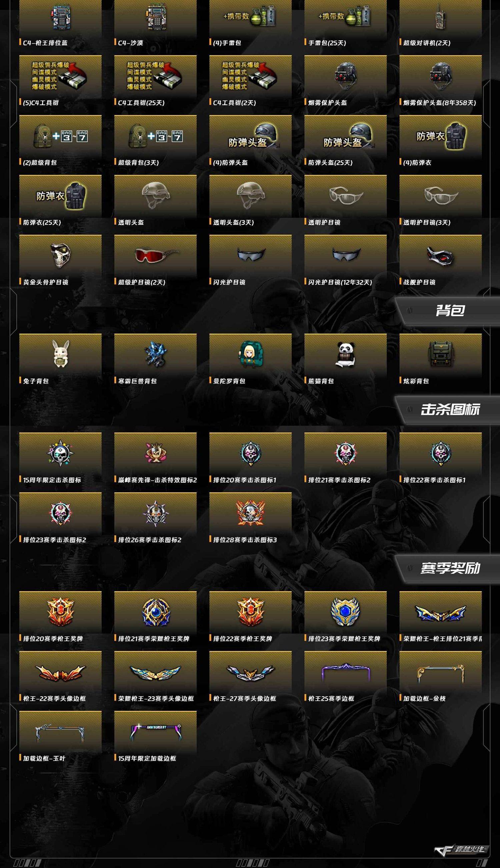This screenshot has height=868, width=500.
Task: Click the 闪光护目镜(12年32天) label
Action: [x=340, y=282]
